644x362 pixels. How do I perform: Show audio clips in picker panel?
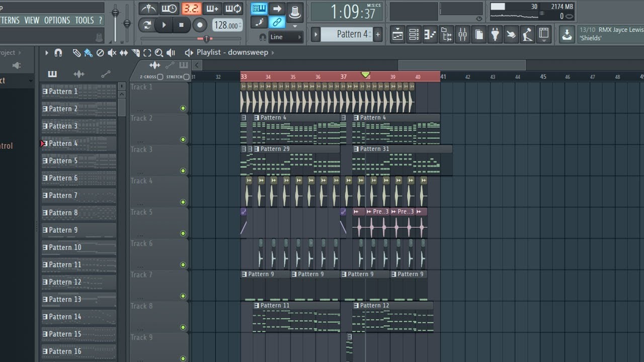coord(79,74)
